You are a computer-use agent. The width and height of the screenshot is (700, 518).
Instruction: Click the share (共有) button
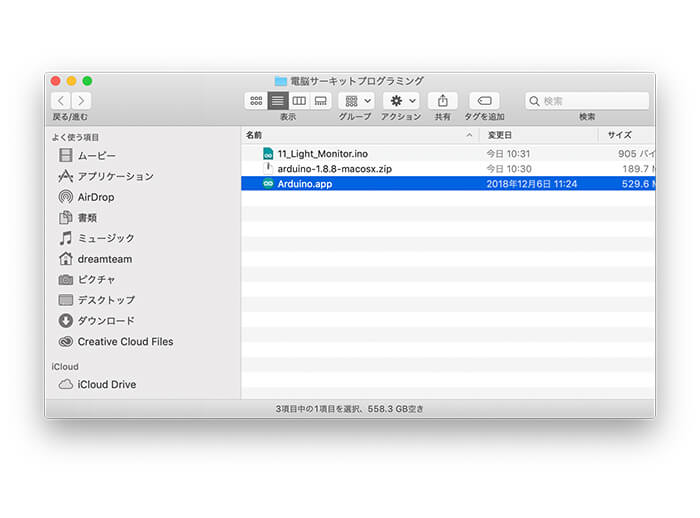[442, 100]
